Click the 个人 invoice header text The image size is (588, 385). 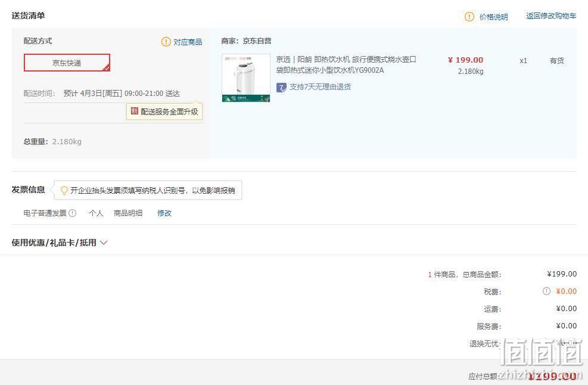(96, 213)
